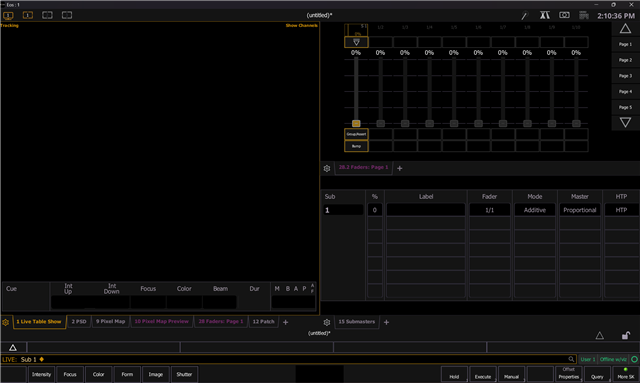Click the fader 1/2 slider handle
640x383 pixels.
coord(380,123)
